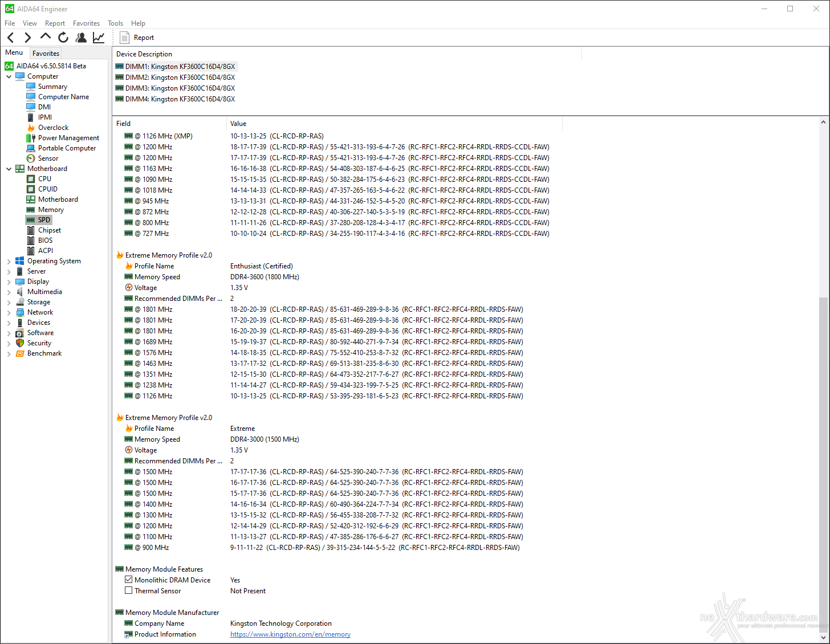
Task: Open the File menu
Action: pos(10,23)
